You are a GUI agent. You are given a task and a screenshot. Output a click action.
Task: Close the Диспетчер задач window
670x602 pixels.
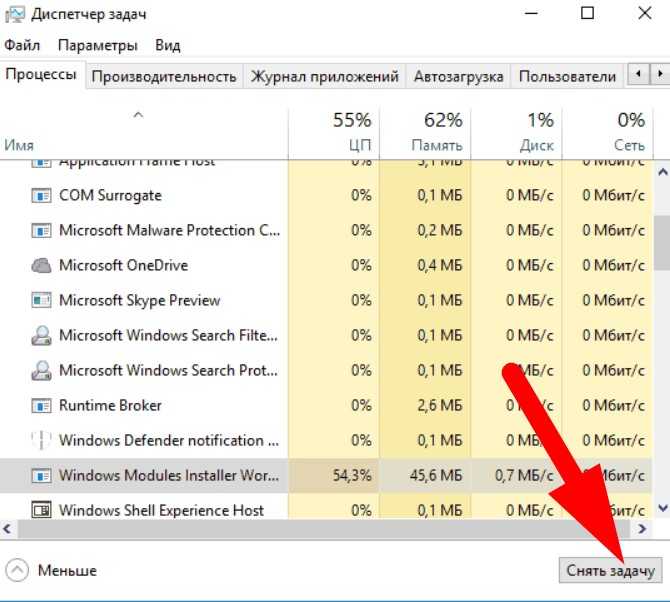pyautogui.click(x=644, y=14)
